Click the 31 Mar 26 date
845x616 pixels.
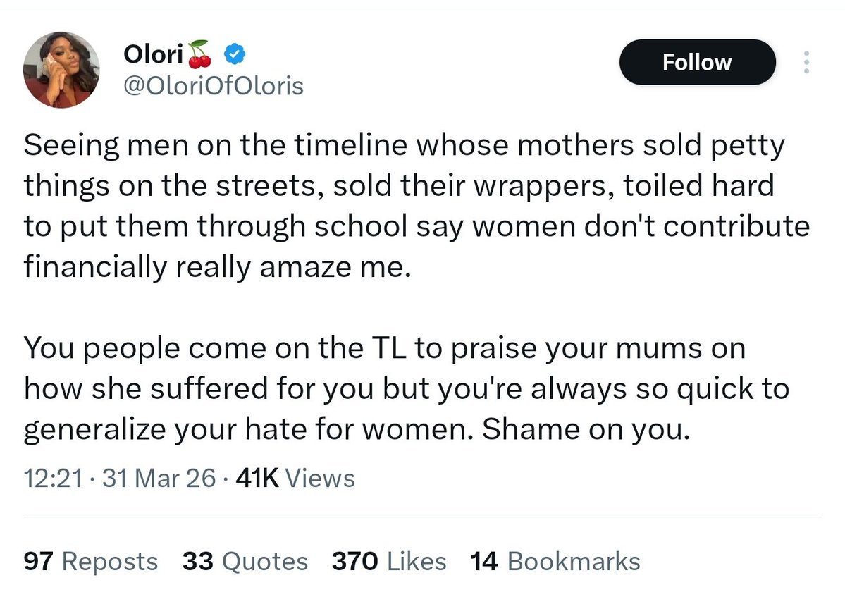click(x=159, y=479)
